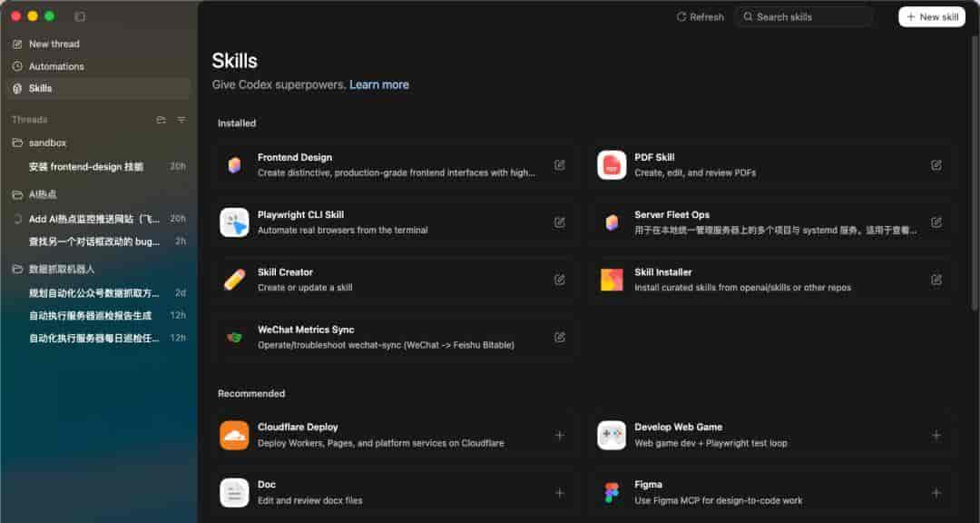The width and height of the screenshot is (980, 523).
Task: Click the Figma skill icon
Action: point(612,493)
